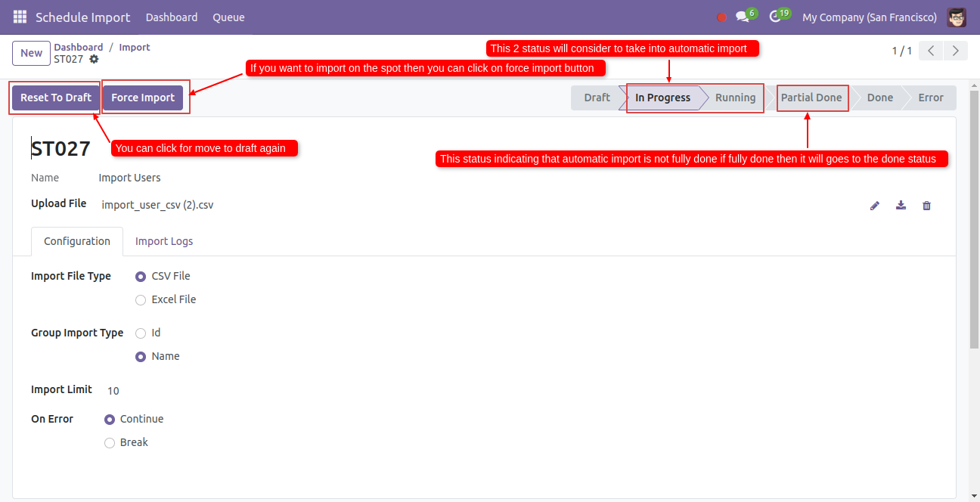This screenshot has width=980, height=502.
Task: Select Excel File import type
Action: [x=141, y=300]
